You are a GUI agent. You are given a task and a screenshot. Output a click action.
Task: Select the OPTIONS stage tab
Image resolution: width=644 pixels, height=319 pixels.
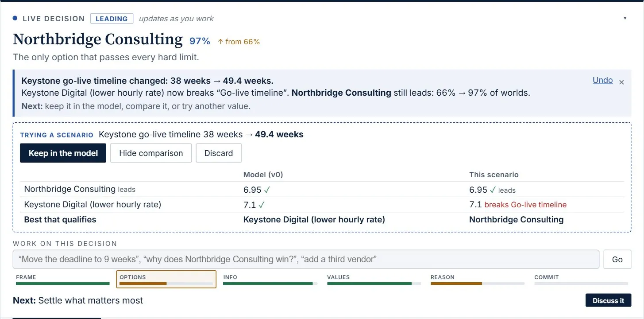point(166,280)
